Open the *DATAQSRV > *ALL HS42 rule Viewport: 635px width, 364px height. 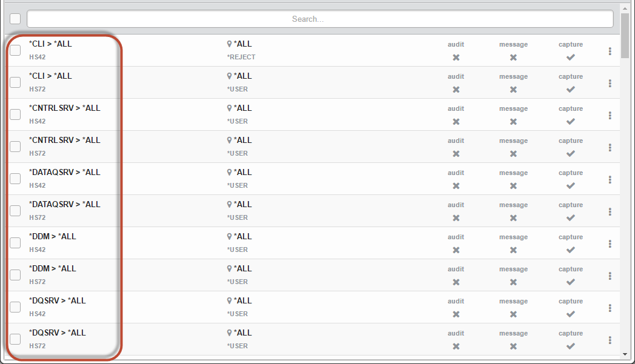point(64,173)
